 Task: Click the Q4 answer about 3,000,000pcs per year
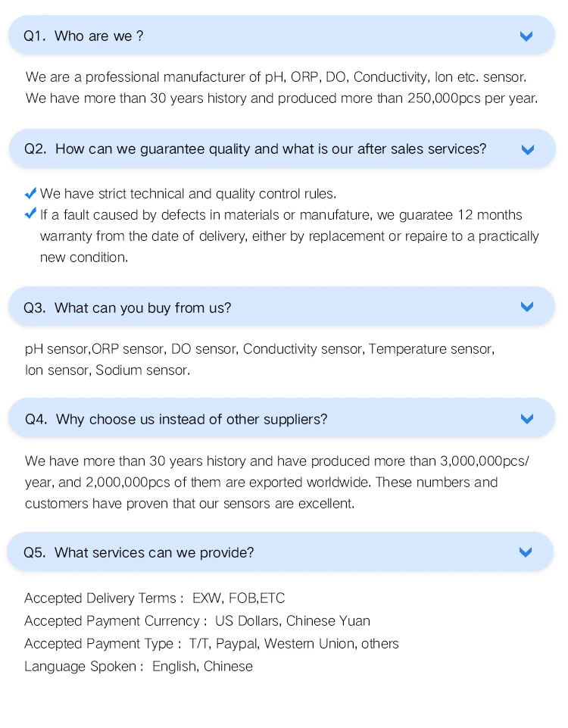[x=276, y=482]
